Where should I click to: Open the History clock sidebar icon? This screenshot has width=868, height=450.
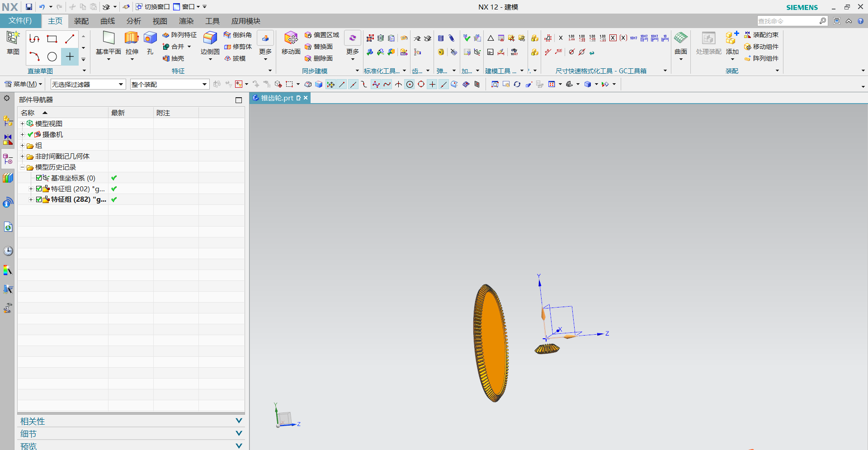click(x=8, y=251)
